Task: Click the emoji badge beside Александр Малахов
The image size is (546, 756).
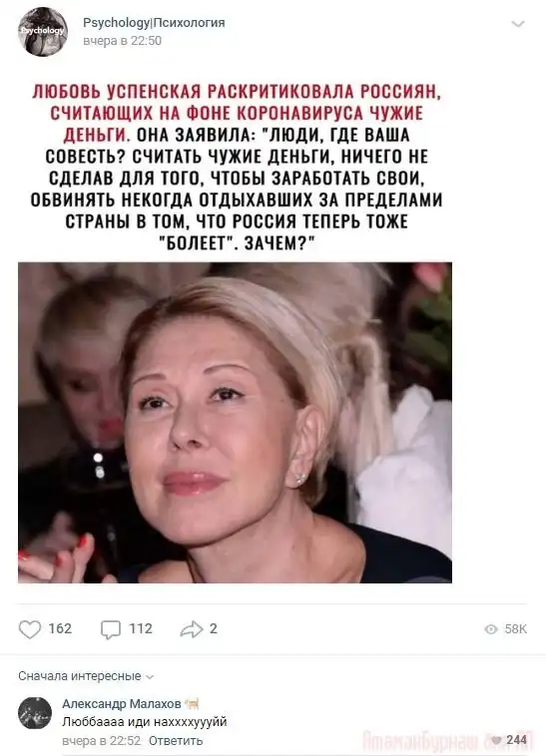Action: coord(193,704)
